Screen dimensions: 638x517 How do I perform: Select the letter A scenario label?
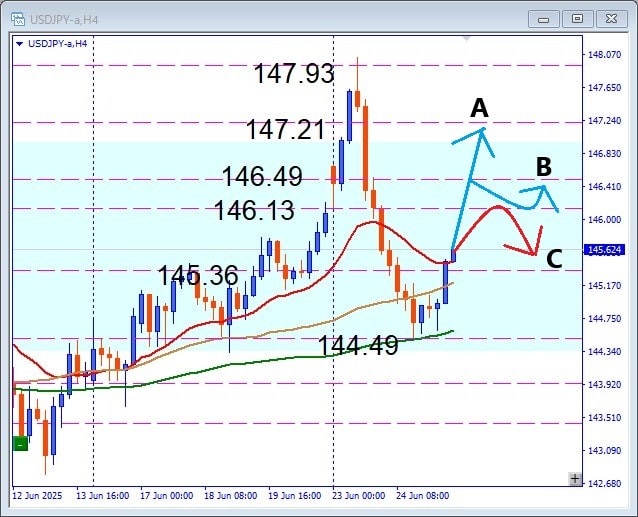479,108
